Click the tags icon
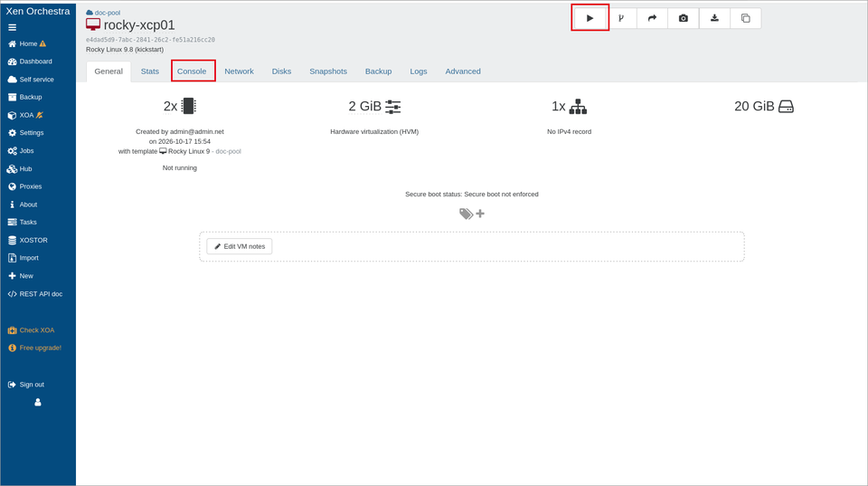 click(x=467, y=214)
